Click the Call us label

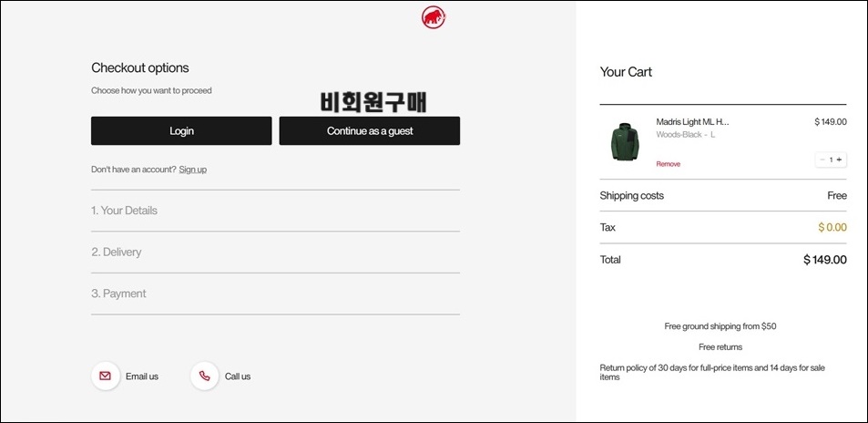coord(238,377)
